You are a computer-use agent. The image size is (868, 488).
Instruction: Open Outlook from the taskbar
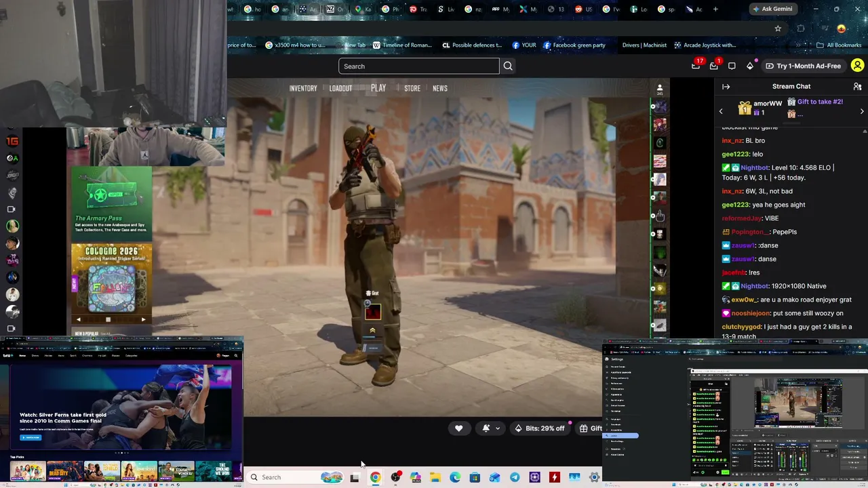[x=495, y=477]
